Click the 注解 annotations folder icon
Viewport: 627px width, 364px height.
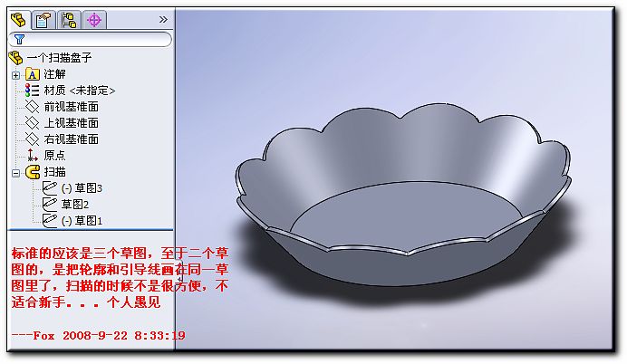[32, 74]
